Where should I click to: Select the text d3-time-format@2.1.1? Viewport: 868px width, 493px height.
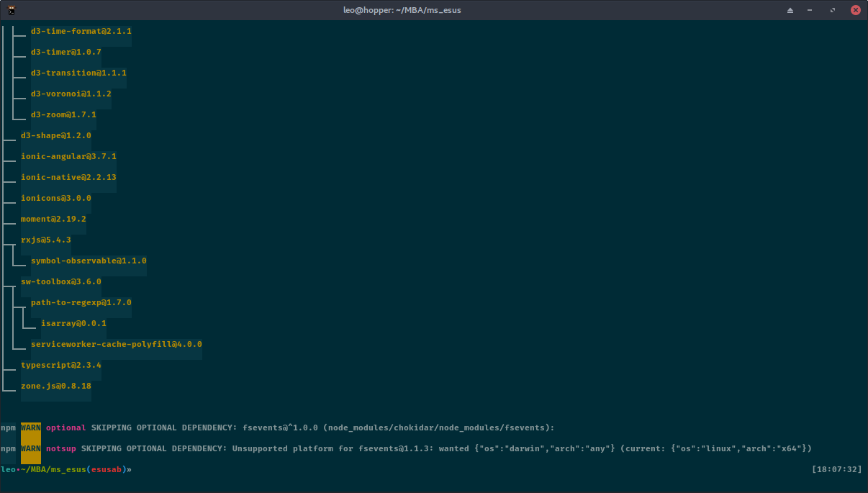coord(81,32)
